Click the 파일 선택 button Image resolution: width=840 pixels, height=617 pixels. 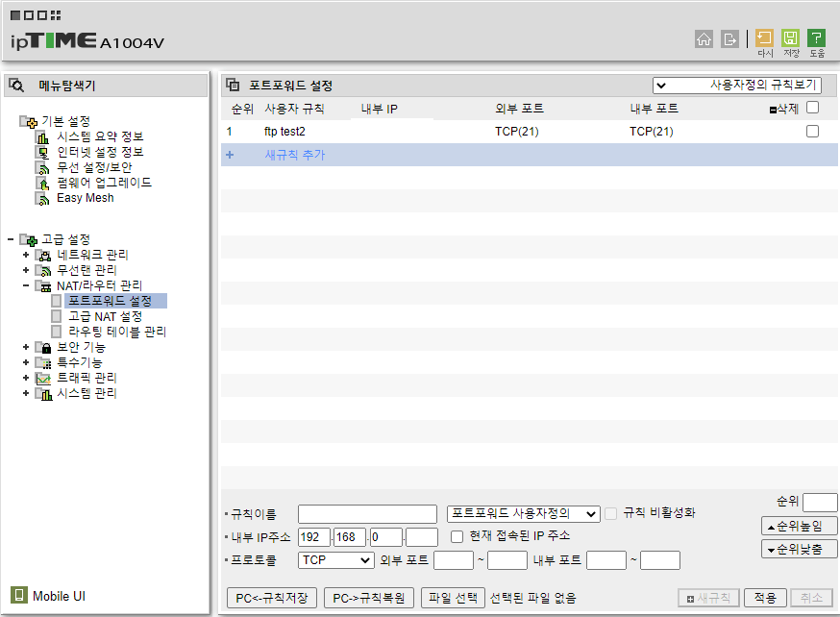454,598
